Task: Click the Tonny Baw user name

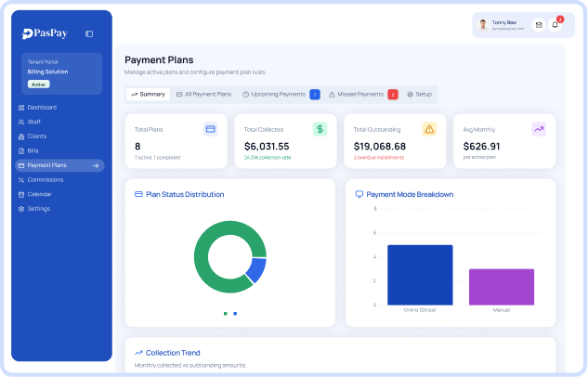Action: (504, 22)
